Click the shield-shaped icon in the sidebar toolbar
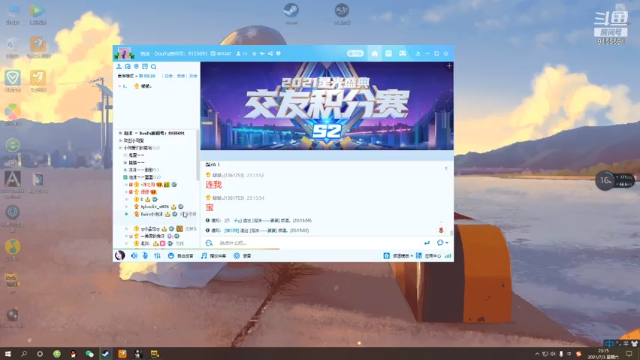640x360 pixels. tap(136, 67)
